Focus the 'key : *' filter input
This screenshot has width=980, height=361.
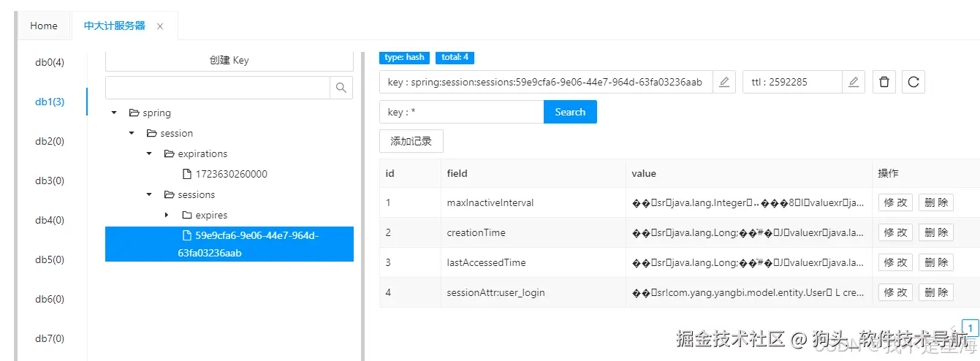(461, 112)
